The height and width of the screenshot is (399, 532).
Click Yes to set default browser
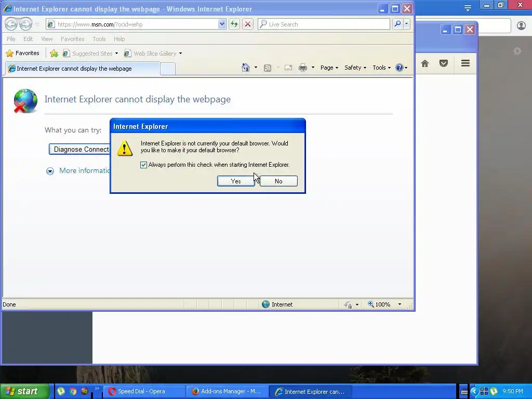[x=236, y=181]
